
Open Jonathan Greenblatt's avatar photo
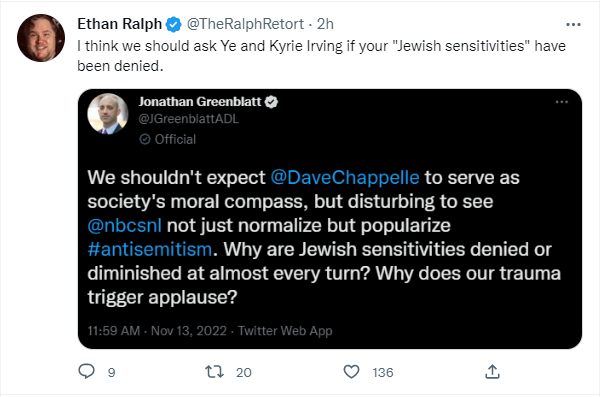(107, 114)
